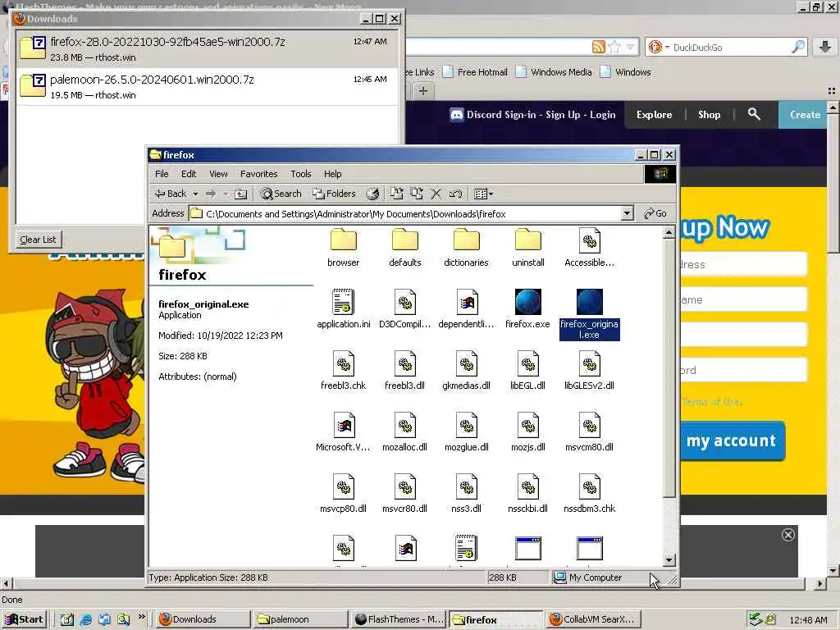Click the RSS feed icon in browser address bar
Image resolution: width=840 pixels, height=630 pixels.
click(598, 47)
